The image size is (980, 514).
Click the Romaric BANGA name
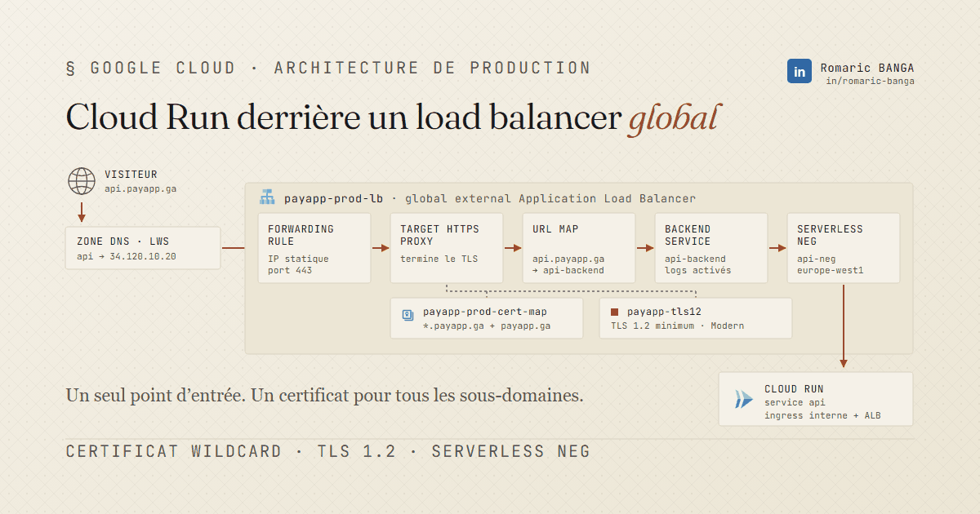[x=867, y=68]
